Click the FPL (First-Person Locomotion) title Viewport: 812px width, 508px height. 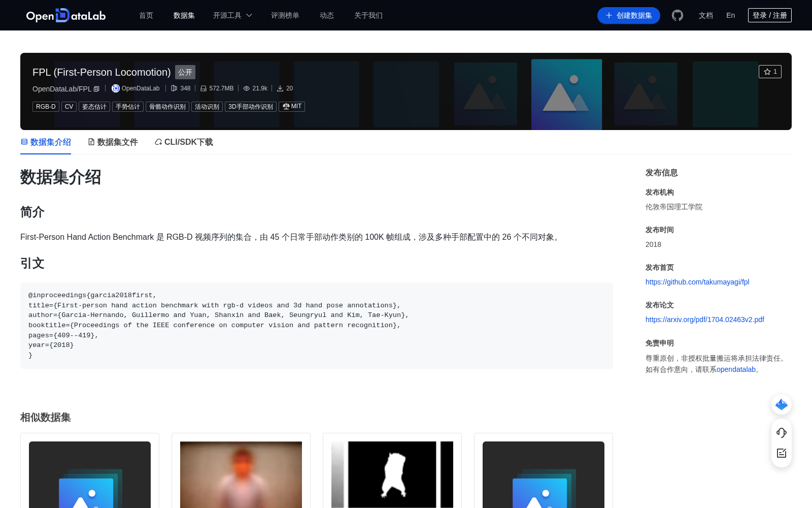101,72
